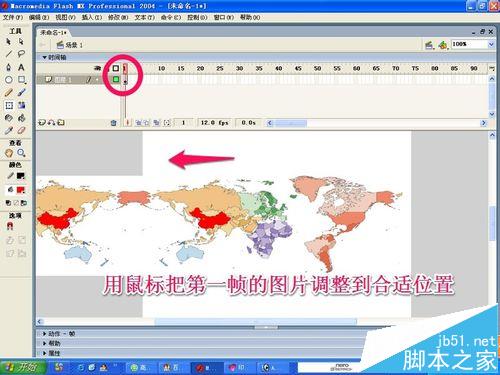Open the 修改(M) menu
Viewport: 500px width, 375px height.
pyautogui.click(x=118, y=17)
